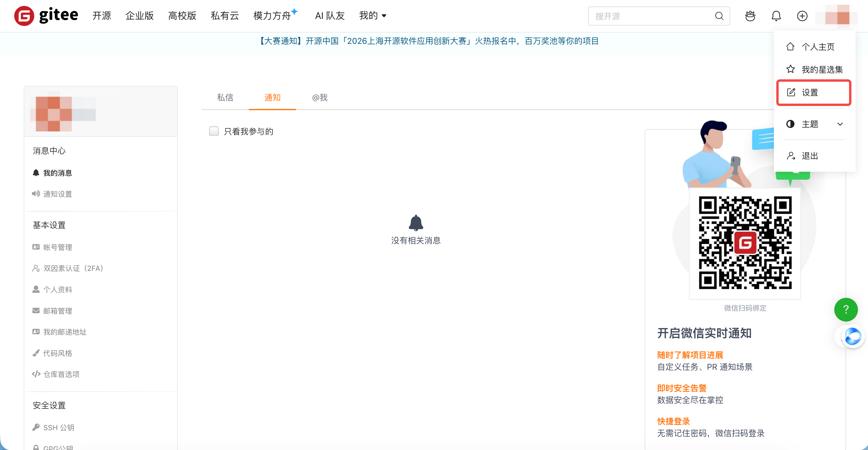The width and height of the screenshot is (868, 450).
Task: Select 设置 from the user menu
Action: coord(814,92)
